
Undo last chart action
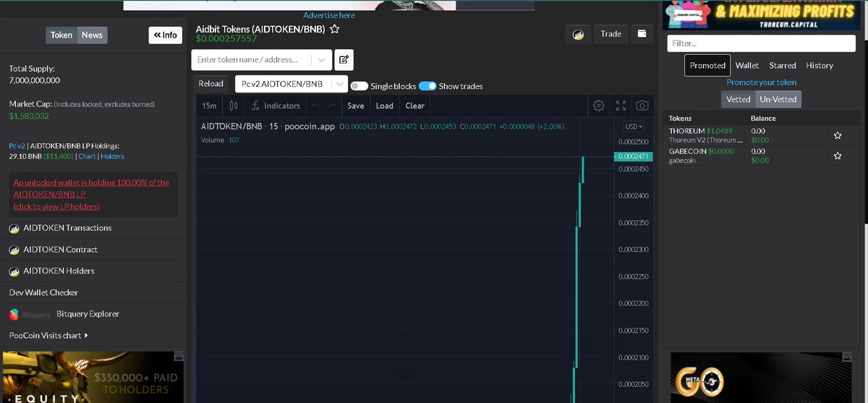pyautogui.click(x=315, y=106)
